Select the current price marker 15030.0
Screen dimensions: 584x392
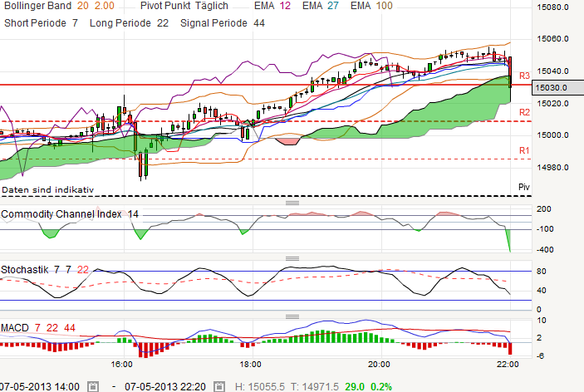point(557,87)
